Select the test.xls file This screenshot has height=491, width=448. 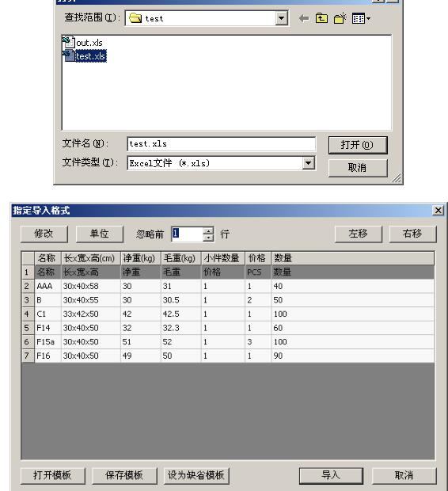pyautogui.click(x=90, y=56)
